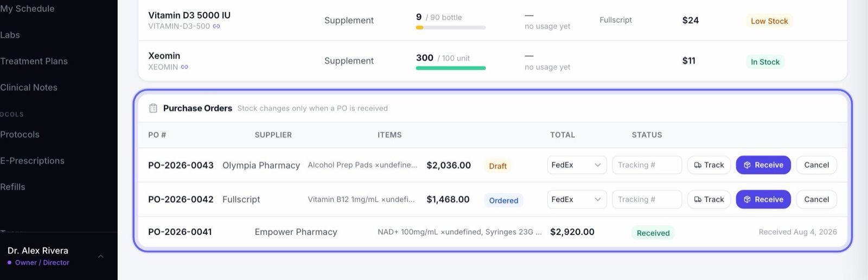Open FedEx carrier dropdown for Fullscript order
Image resolution: width=868 pixels, height=280 pixels.
tap(577, 199)
